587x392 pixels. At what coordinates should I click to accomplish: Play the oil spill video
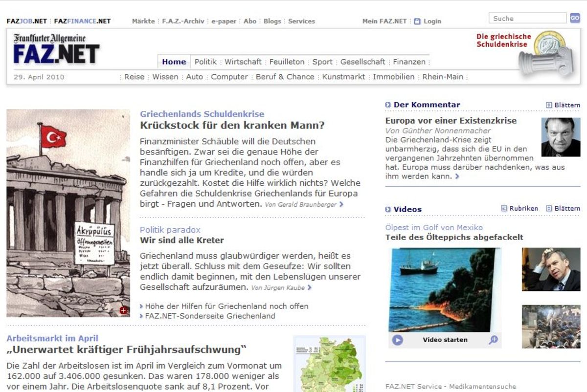point(398,340)
